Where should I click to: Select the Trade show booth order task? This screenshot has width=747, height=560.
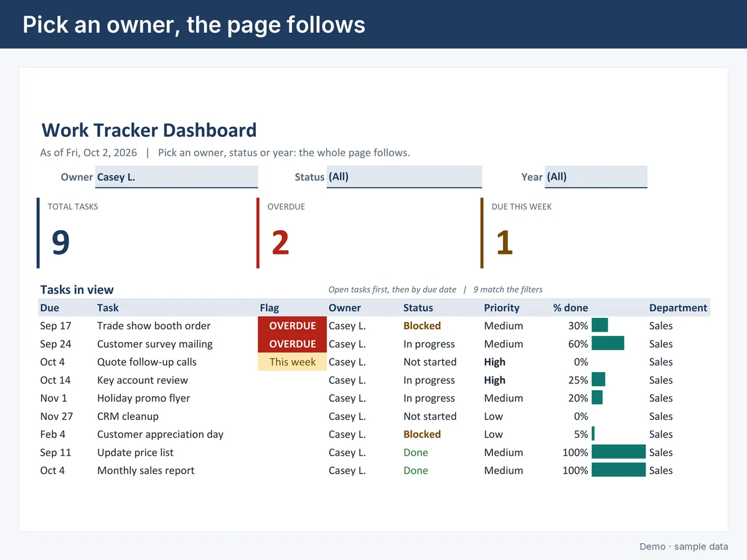pyautogui.click(x=154, y=325)
